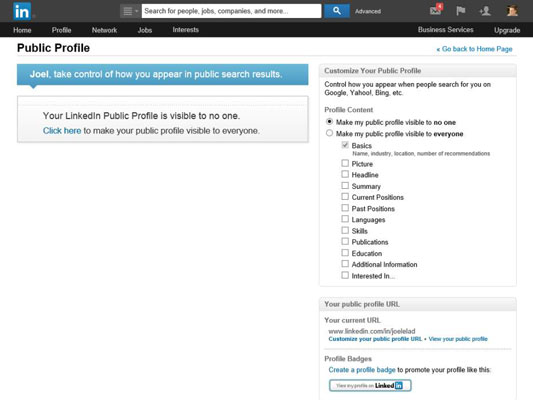Viewport: 533px width, 400px height.
Task: Click the www.linkedin.com/in/joelelad URL text
Action: [372, 331]
